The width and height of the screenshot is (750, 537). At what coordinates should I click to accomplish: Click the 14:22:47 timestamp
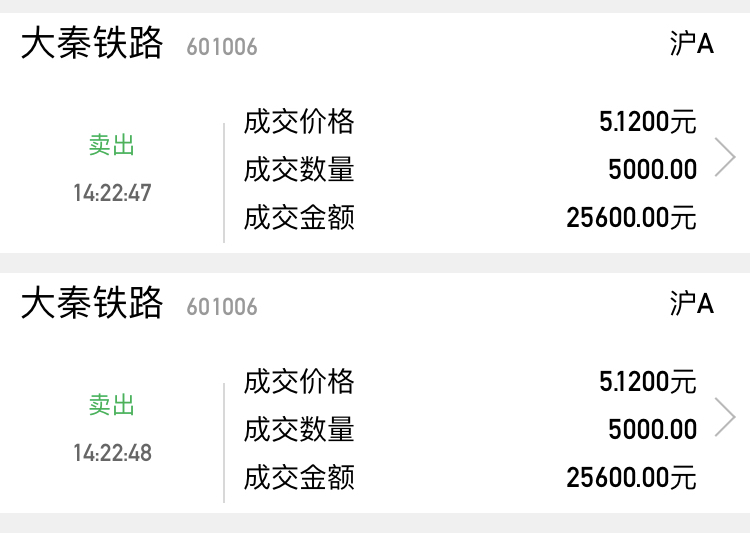pos(112,193)
